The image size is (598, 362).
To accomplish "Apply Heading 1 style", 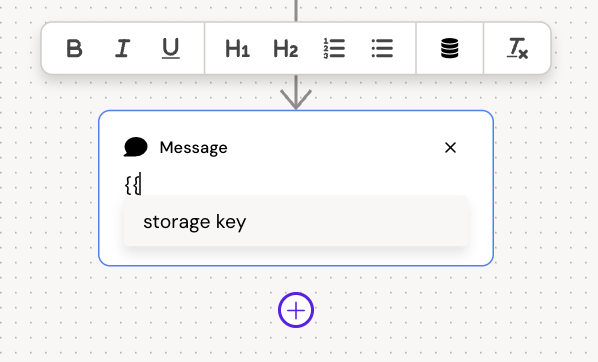I will point(237,48).
